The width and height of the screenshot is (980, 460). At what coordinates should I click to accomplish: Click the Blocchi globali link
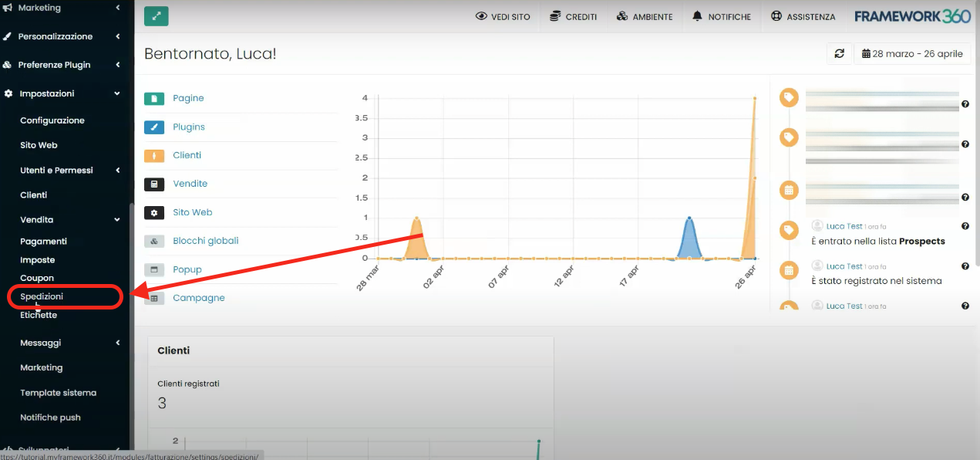[206, 242]
